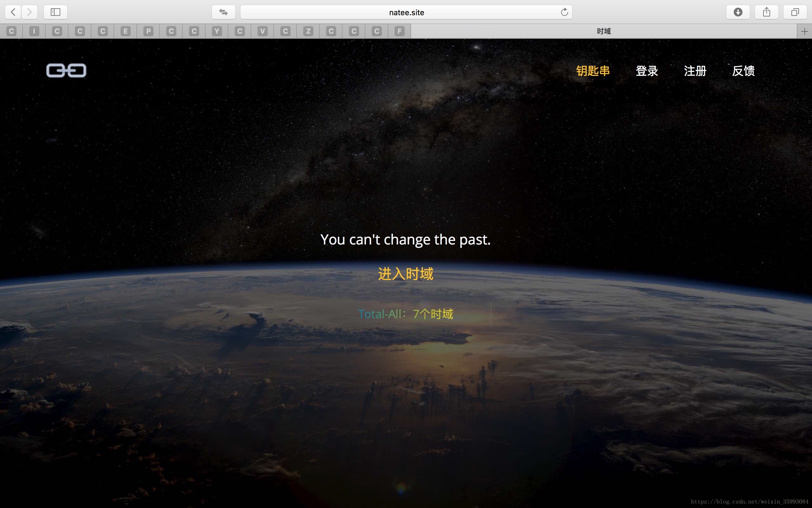812x508 pixels.
Task: Click the double-arrow button left of address bar
Action: click(x=224, y=12)
